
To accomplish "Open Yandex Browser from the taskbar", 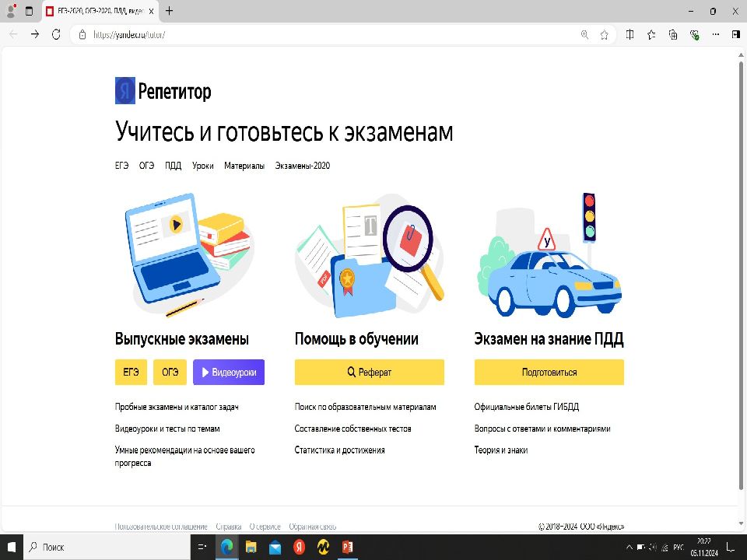I will pyautogui.click(x=299, y=547).
